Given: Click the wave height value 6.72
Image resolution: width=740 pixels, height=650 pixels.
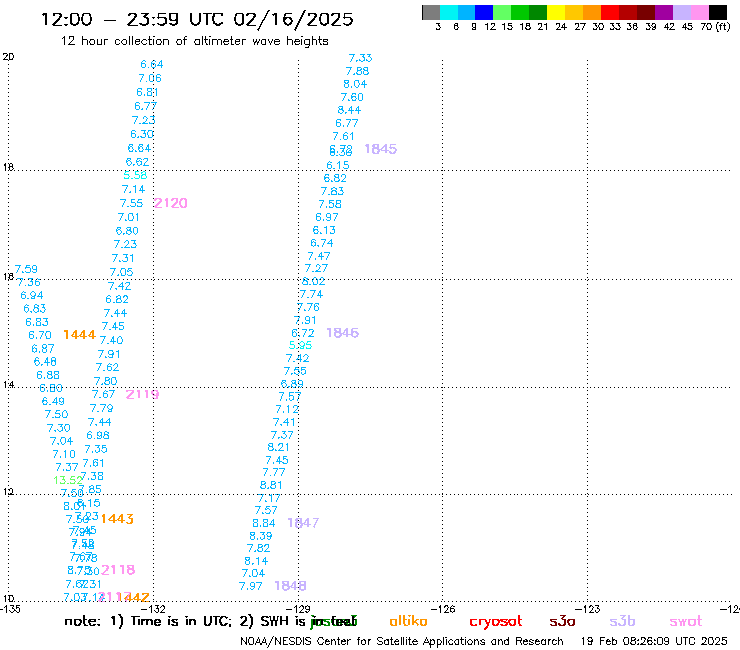Looking at the screenshot, I should [x=303, y=333].
